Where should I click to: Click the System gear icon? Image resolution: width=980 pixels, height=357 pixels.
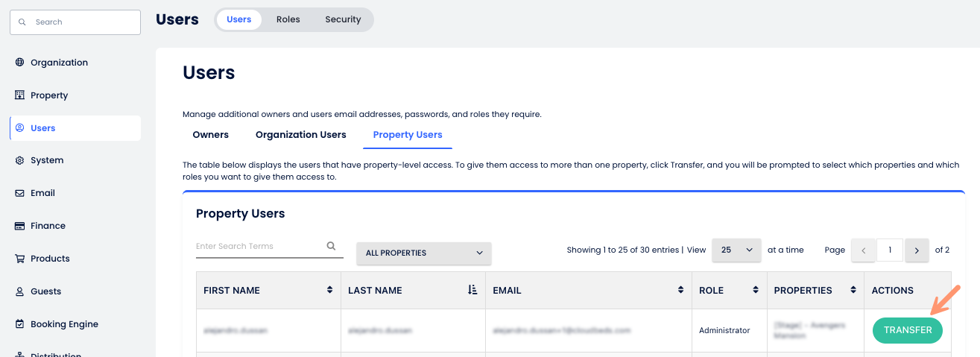coord(20,160)
